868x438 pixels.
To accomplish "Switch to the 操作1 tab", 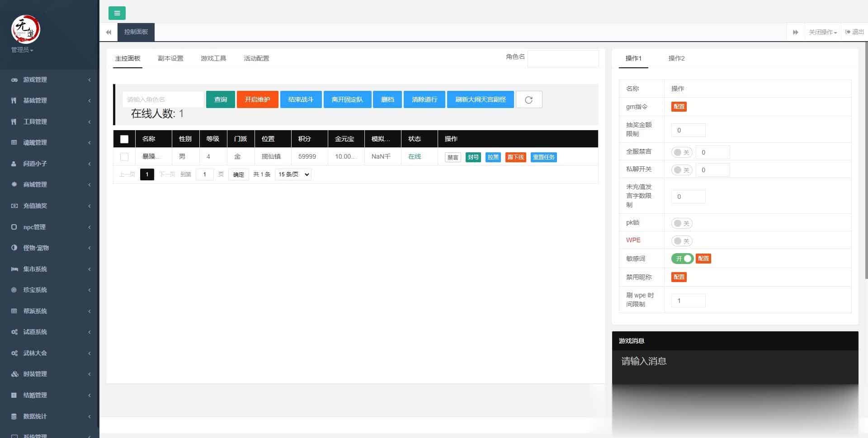I will tap(633, 58).
